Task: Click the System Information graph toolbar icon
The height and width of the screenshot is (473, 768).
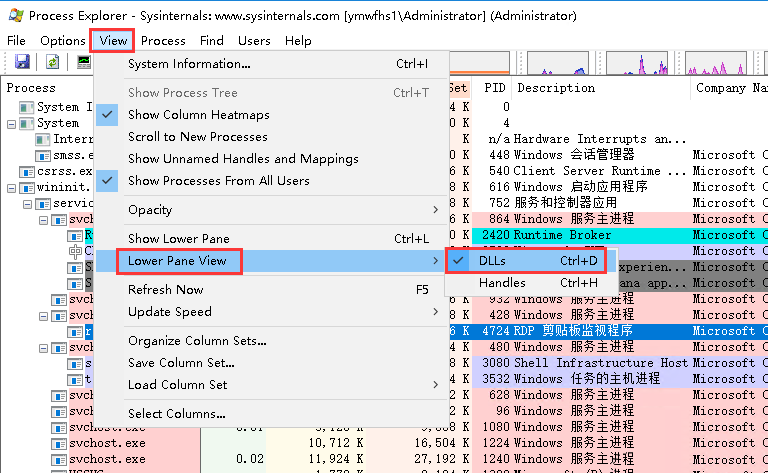Action: pyautogui.click(x=84, y=62)
